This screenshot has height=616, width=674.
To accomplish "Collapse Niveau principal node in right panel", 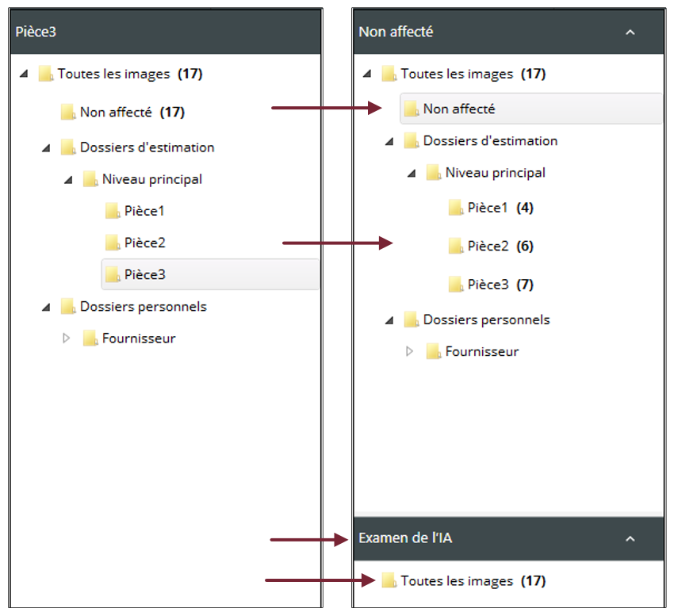I will pos(411,174).
